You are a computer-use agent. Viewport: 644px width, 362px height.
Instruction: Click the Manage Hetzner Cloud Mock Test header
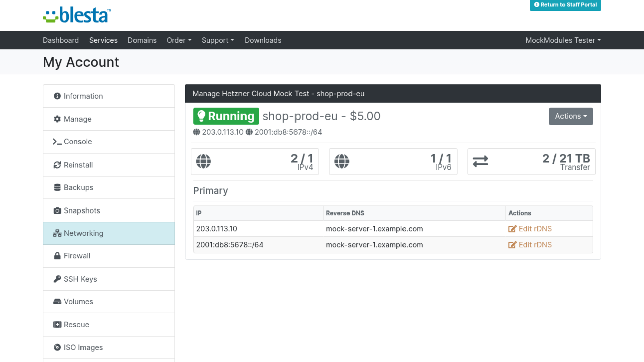pos(393,94)
